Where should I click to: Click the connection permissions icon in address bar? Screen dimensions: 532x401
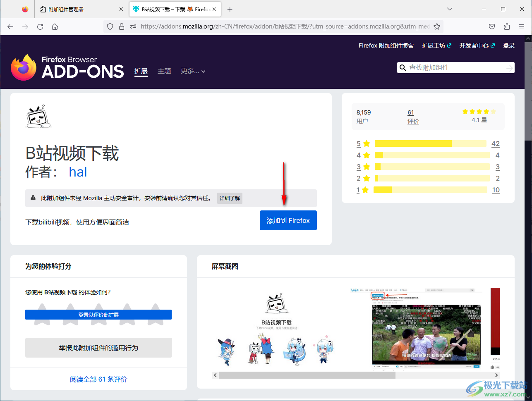(x=133, y=26)
